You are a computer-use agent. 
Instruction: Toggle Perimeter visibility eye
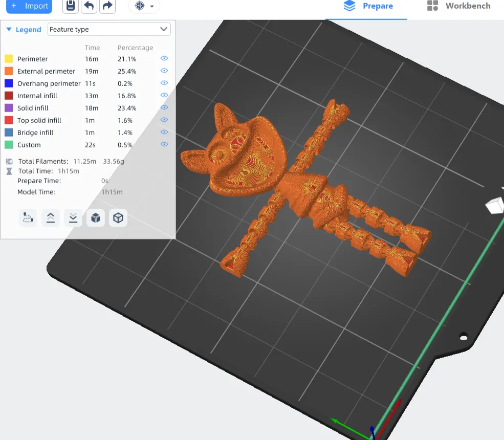(x=164, y=58)
